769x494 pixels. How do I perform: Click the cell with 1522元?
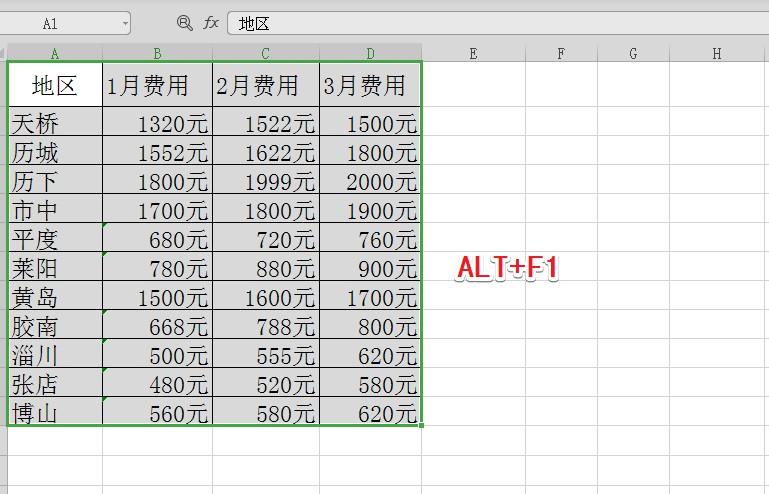coord(266,121)
